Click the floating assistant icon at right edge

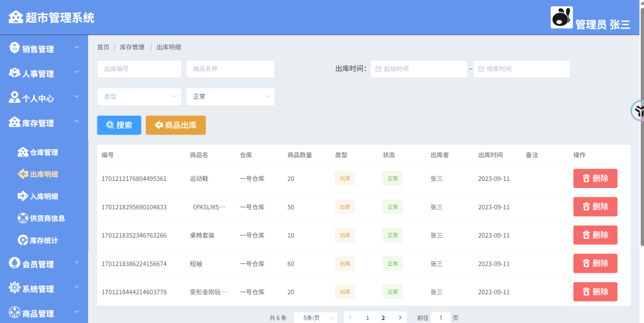[638, 111]
